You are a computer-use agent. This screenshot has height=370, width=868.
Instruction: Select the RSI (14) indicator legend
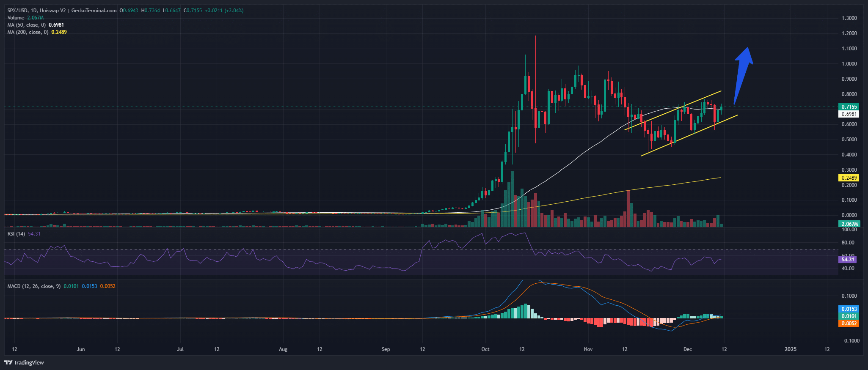point(24,234)
